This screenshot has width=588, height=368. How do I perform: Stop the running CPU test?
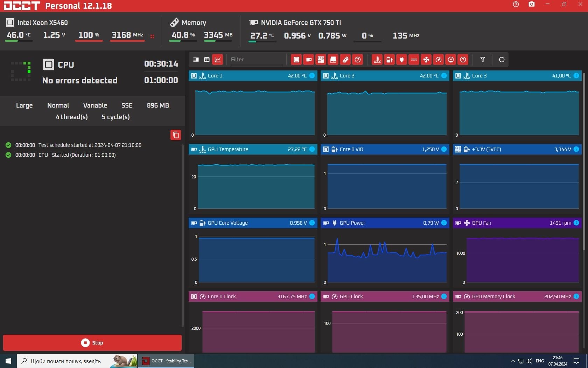(92, 343)
